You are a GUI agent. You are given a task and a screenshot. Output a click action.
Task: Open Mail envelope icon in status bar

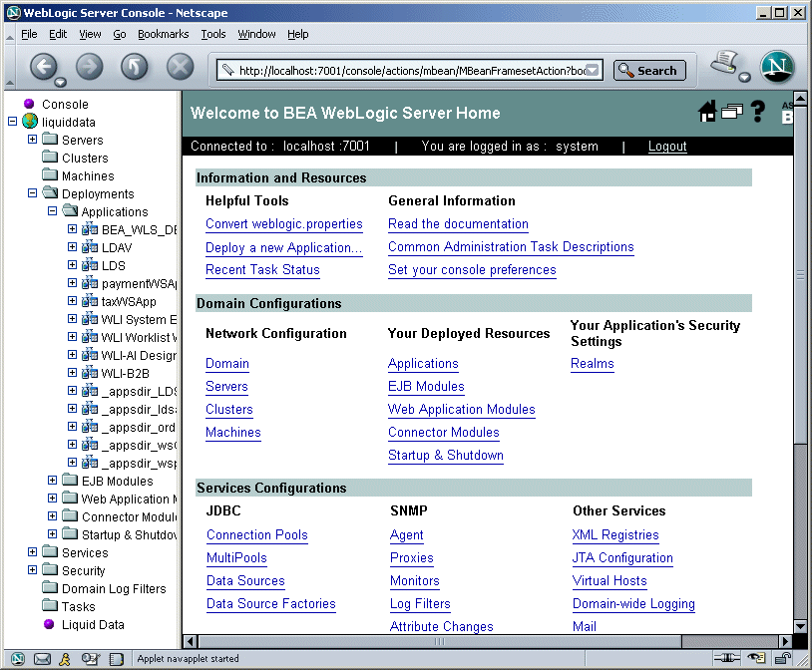pos(42,659)
